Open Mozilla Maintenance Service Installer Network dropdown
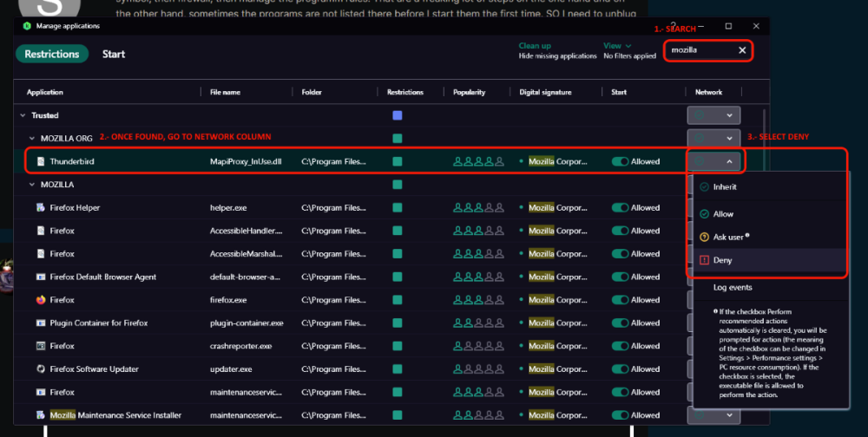Screen dimensions: 868x437 coord(713,414)
